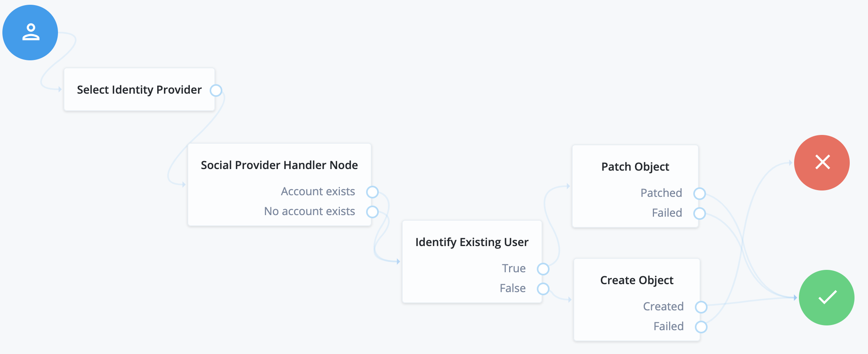This screenshot has width=868, height=354.
Task: Click the Failed port on Create Object
Action: coord(702,327)
